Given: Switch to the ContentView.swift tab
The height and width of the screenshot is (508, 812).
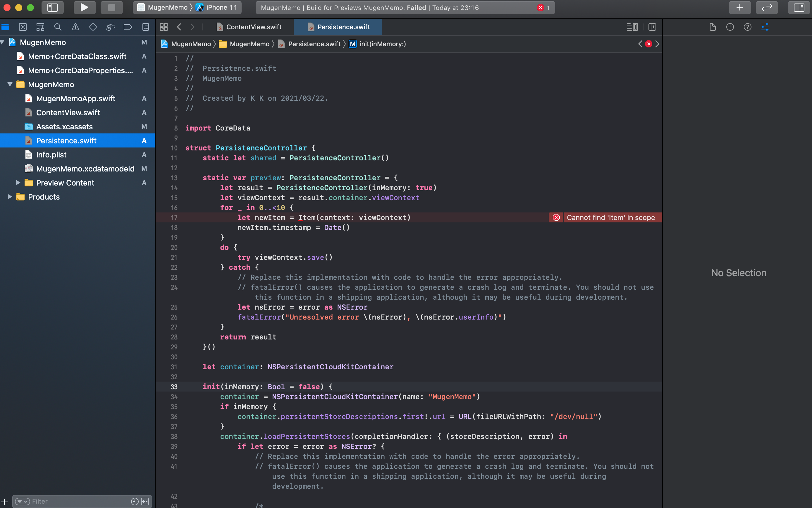Looking at the screenshot, I should click(x=249, y=27).
